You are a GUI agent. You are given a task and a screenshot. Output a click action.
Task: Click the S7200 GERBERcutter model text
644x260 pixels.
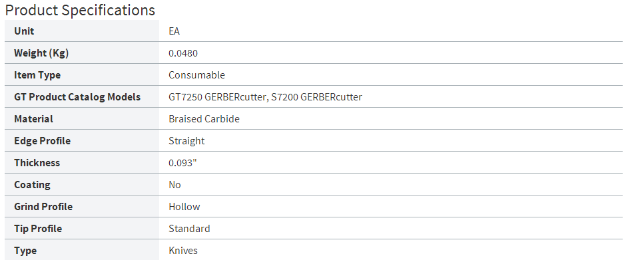pyautogui.click(x=316, y=97)
